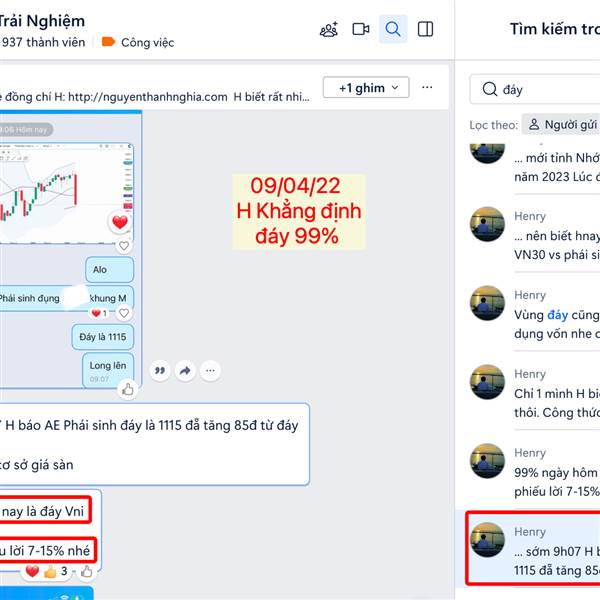Viewport: 600px width, 600px height.
Task: Quote the forwarded screenshot message
Action: point(160,370)
